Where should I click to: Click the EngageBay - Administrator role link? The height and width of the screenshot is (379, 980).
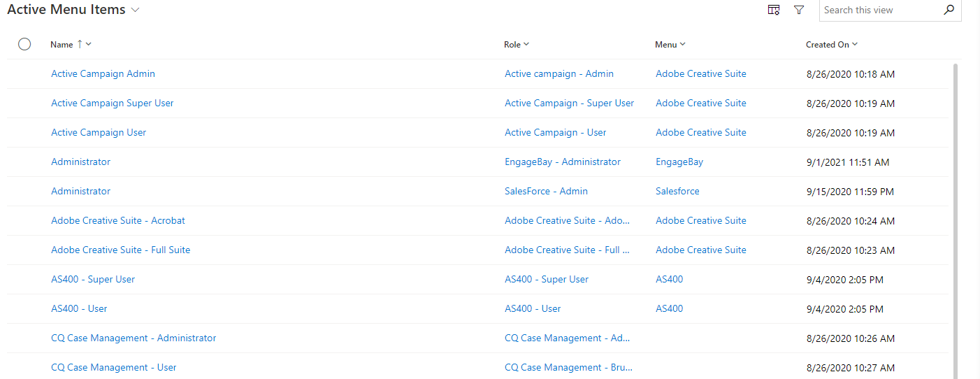[x=562, y=162]
